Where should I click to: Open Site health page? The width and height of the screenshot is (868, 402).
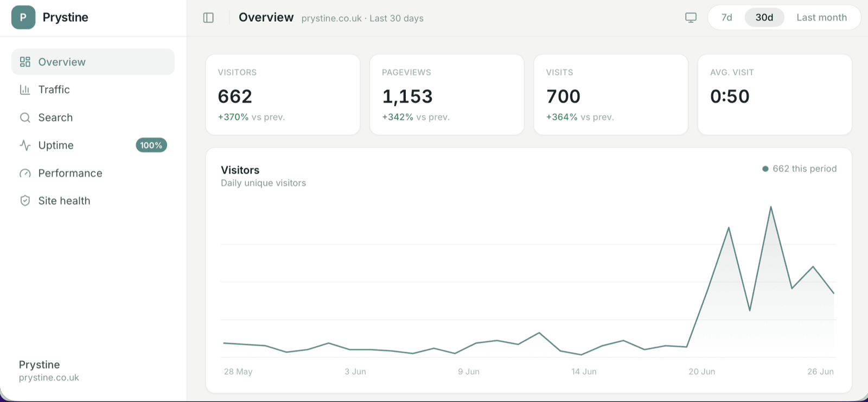93,201
